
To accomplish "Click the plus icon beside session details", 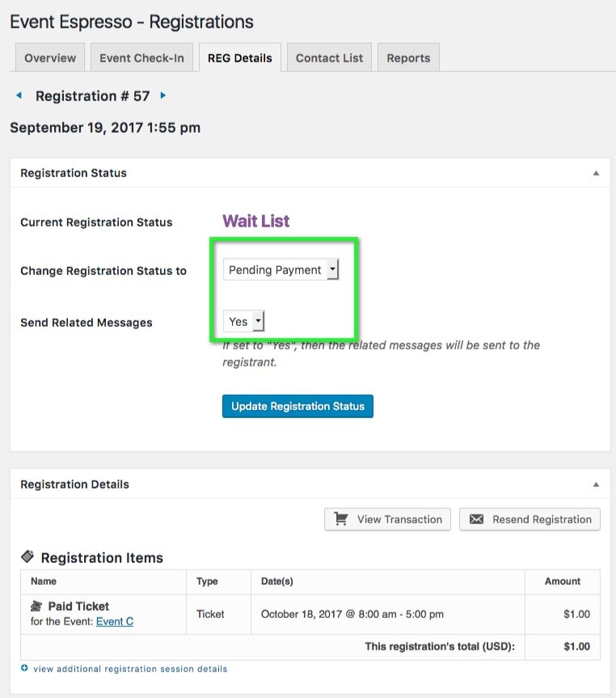I will (24, 669).
